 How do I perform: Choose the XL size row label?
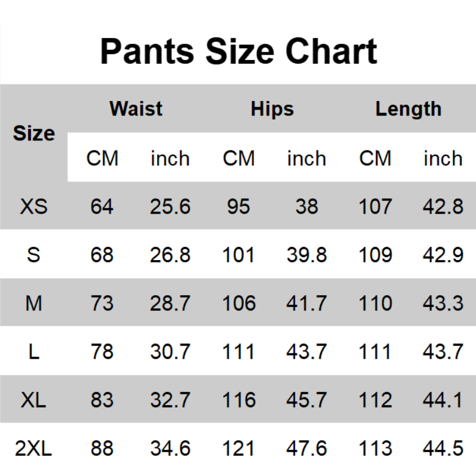(34, 400)
